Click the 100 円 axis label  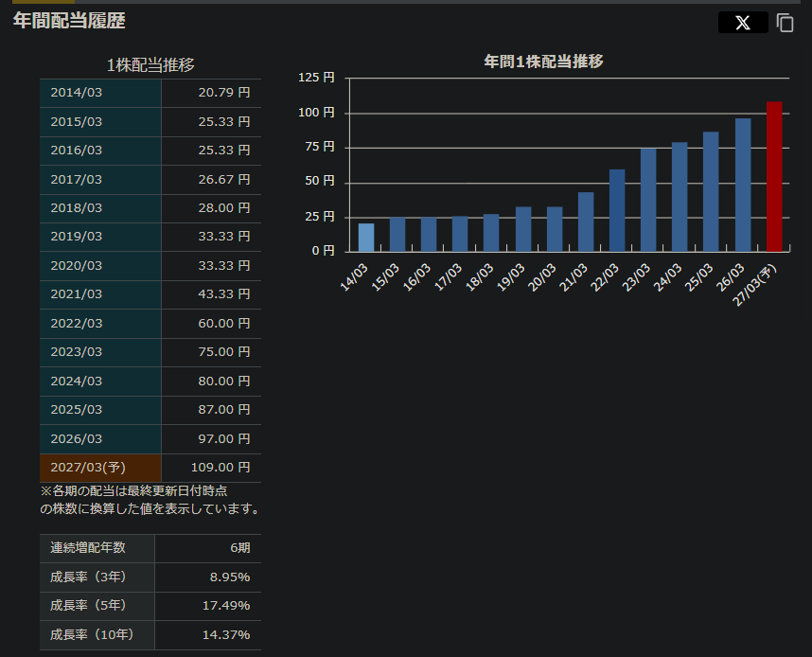tap(316, 113)
